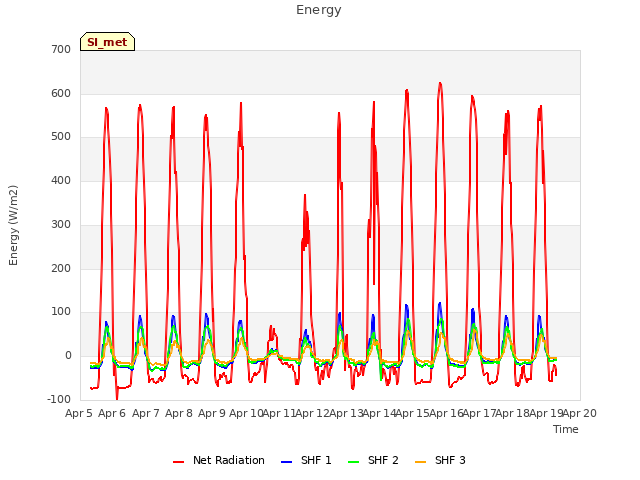Click the Apr 20 tick label
This screenshot has width=640, height=480.
[580, 413]
